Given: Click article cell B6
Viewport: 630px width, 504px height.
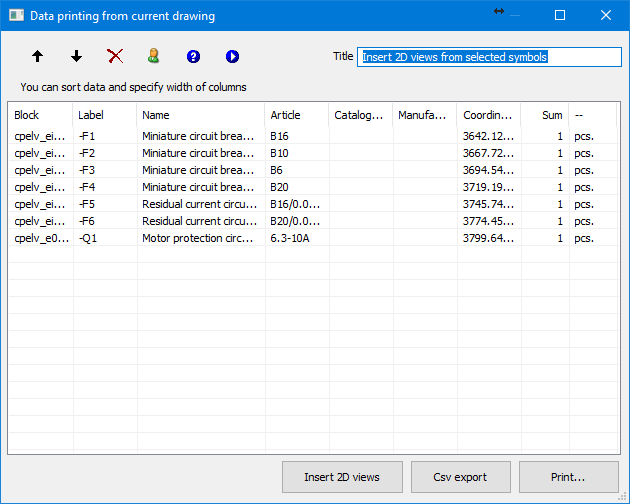Looking at the screenshot, I should [x=297, y=170].
